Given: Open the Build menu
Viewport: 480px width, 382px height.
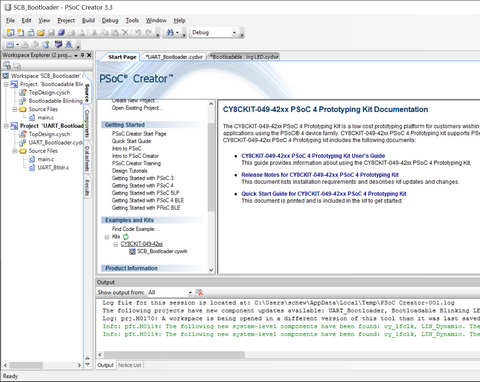Looking at the screenshot, I should pyautogui.click(x=88, y=20).
